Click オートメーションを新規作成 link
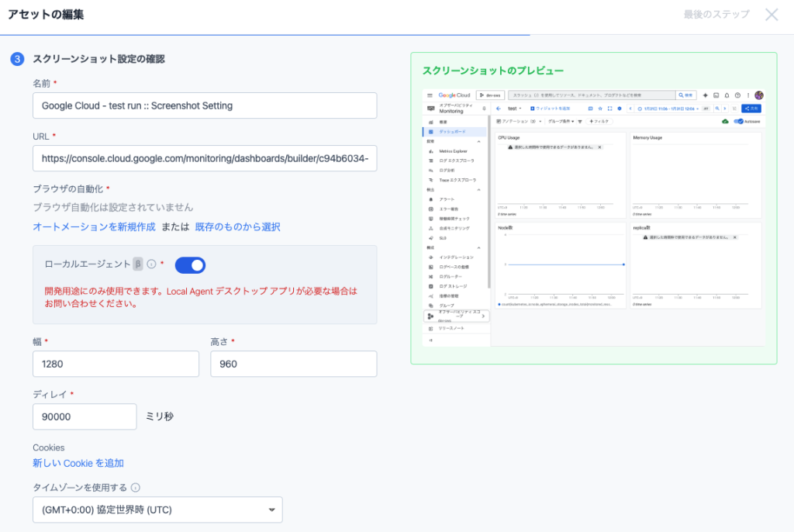This screenshot has height=532, width=794. (94, 226)
